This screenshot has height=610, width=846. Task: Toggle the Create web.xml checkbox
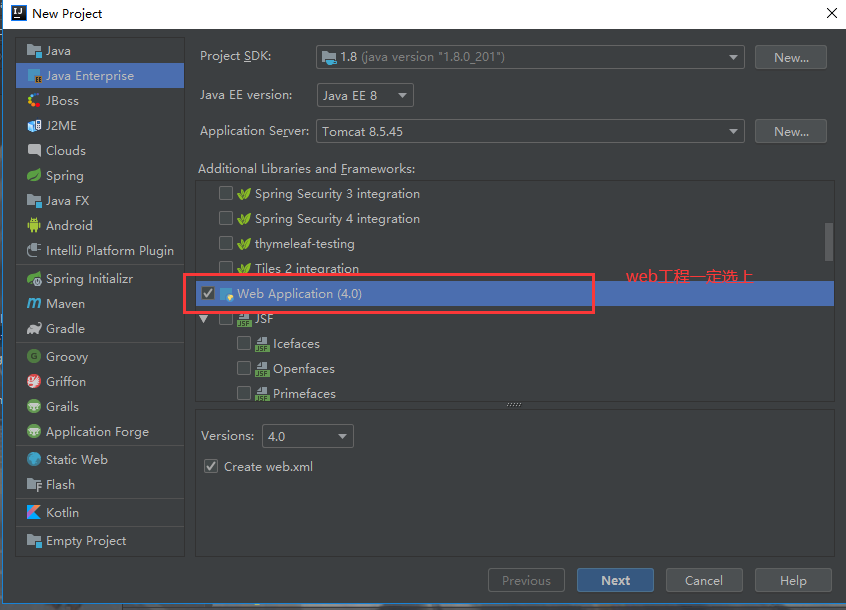tap(211, 466)
